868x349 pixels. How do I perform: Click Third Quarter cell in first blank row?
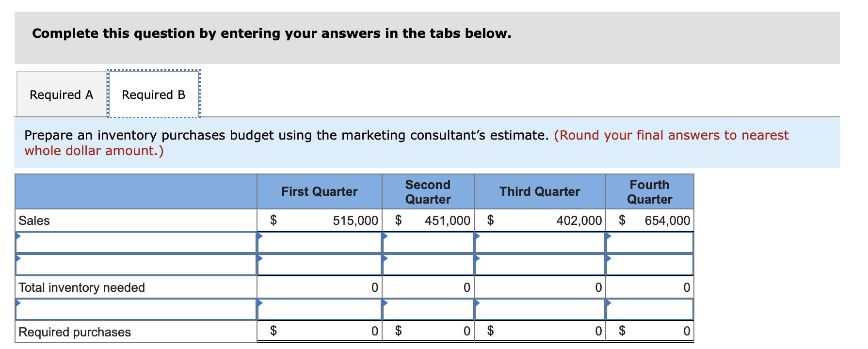(540, 242)
